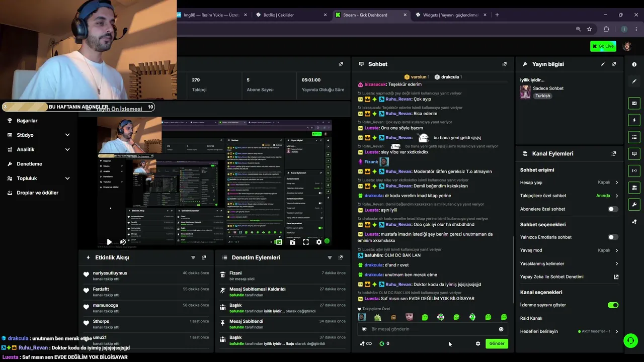Disable İzlenme sayısını göster toggle

click(613, 305)
